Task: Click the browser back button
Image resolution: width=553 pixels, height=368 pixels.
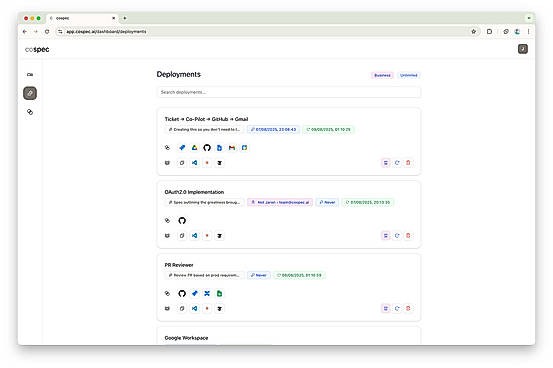Action: coord(25,31)
